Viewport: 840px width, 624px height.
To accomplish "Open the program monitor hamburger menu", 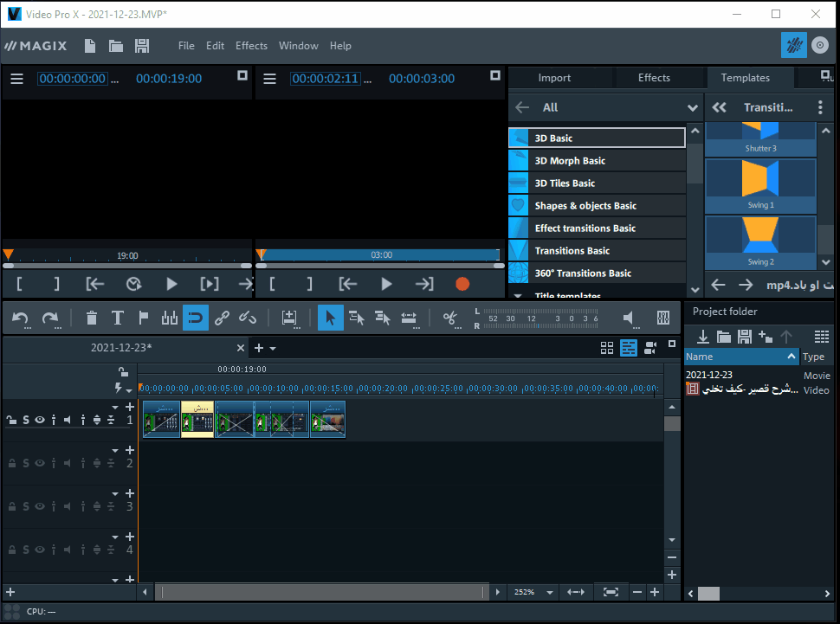I will 269,79.
